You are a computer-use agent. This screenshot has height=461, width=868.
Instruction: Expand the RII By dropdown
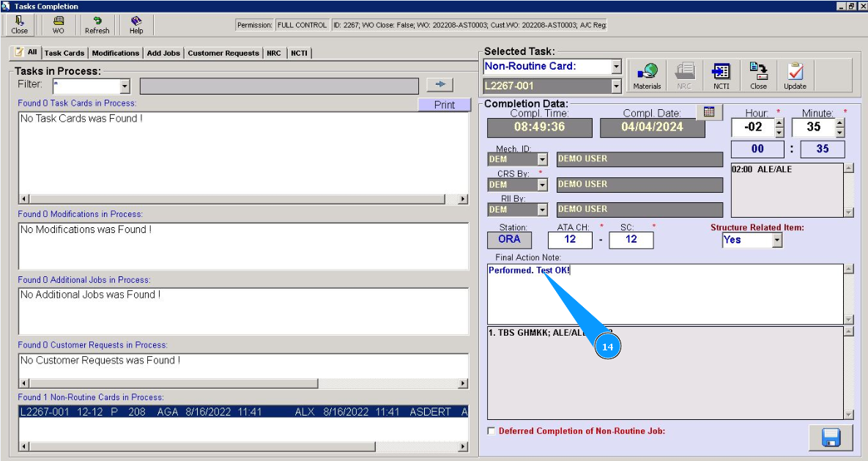coord(543,210)
